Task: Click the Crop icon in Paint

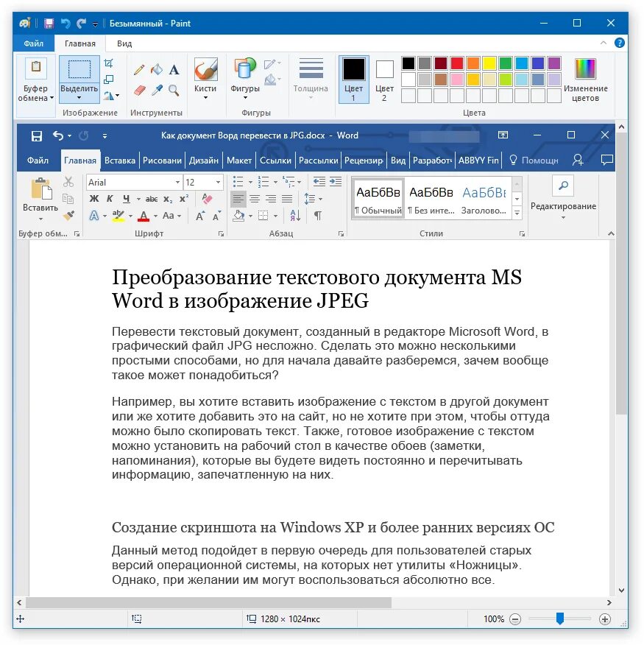Action: [108, 63]
